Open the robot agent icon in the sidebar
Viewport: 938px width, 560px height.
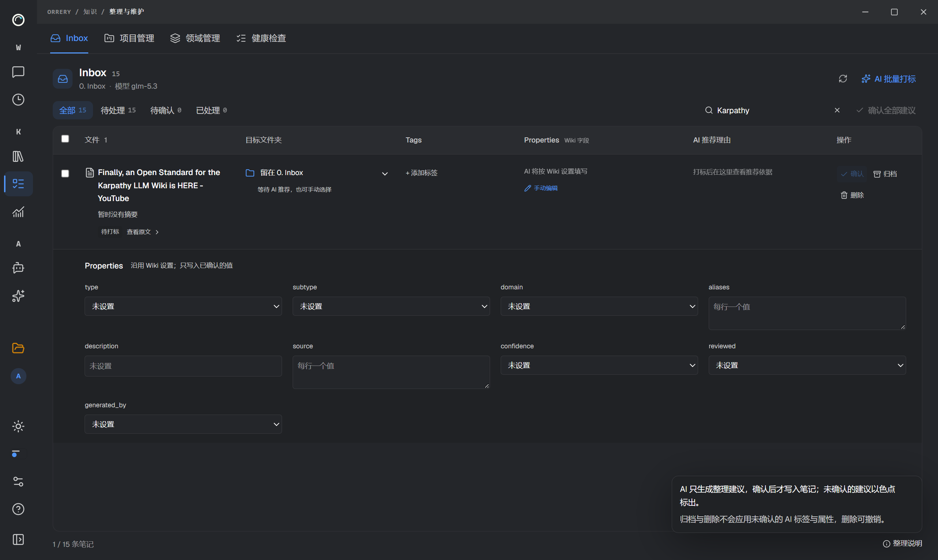tap(18, 268)
